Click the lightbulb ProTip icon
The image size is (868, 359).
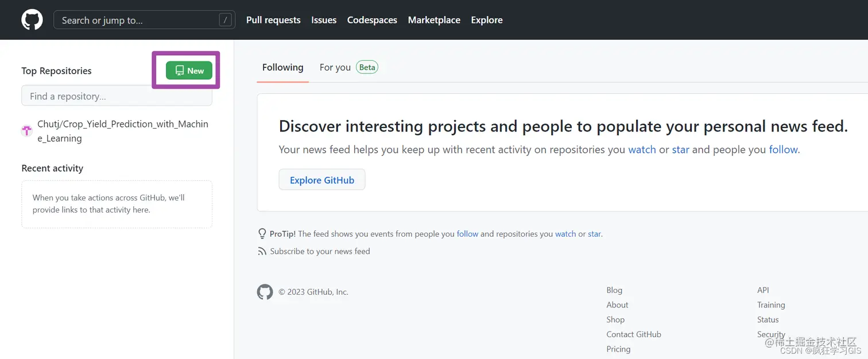click(x=262, y=234)
